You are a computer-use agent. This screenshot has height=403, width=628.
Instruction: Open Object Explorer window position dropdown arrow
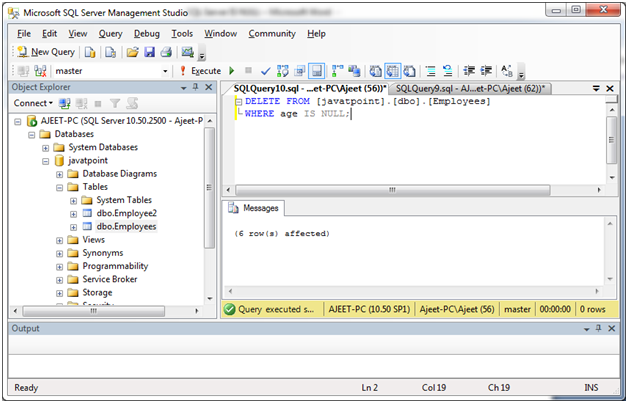[183, 88]
